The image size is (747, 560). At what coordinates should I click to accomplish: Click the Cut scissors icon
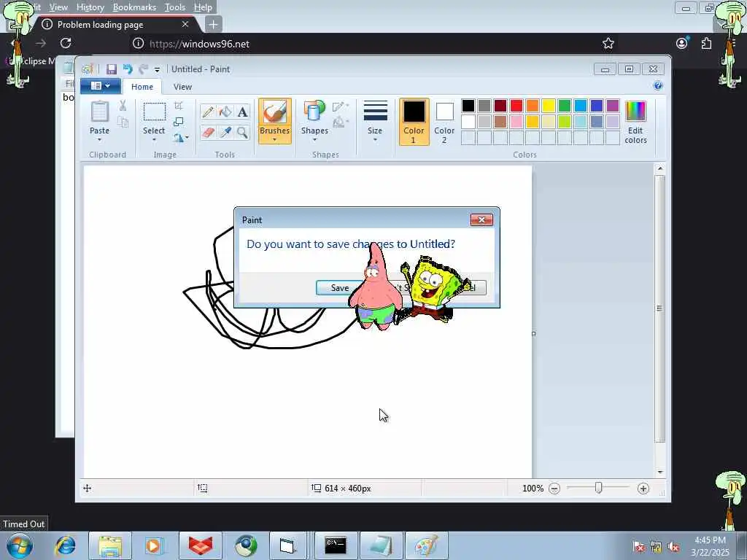click(x=123, y=106)
